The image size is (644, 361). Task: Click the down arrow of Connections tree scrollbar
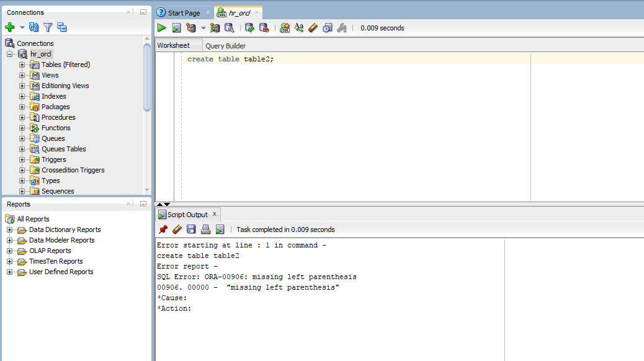click(x=147, y=190)
